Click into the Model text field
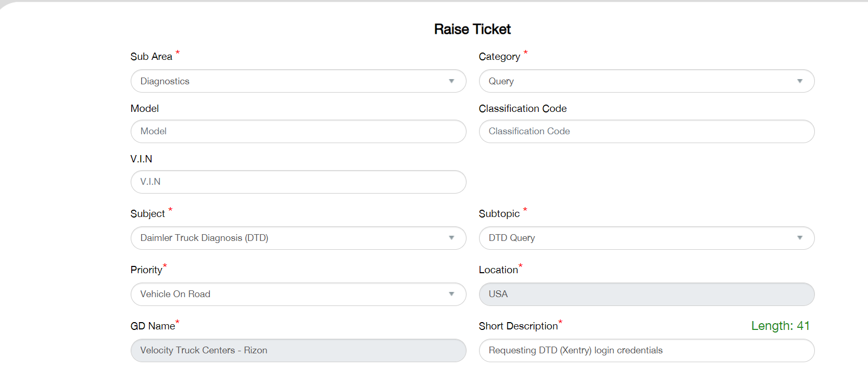 tap(298, 131)
